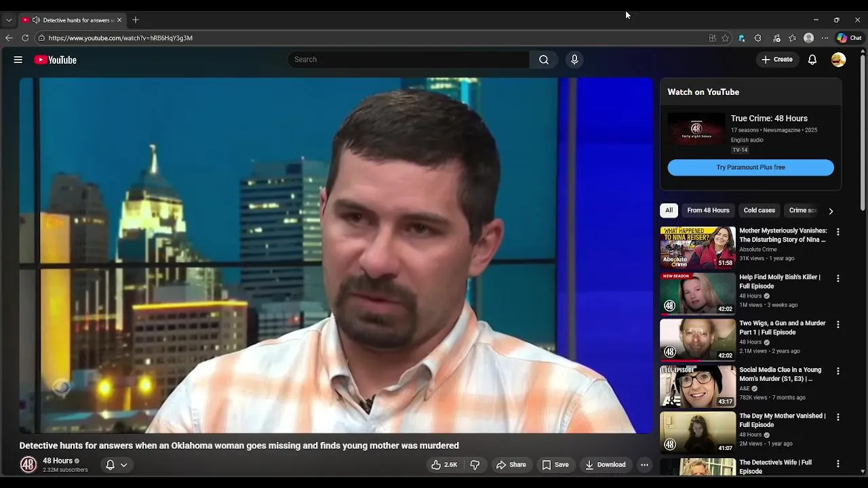This screenshot has width=868, height=488.
Task: Open True Crime: 48 Hours show title
Action: [x=769, y=119]
